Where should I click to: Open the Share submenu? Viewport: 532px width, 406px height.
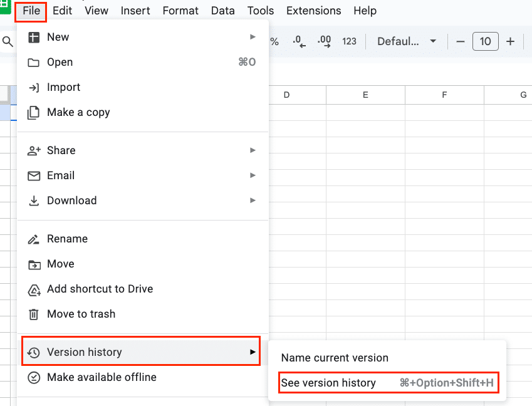[142, 150]
